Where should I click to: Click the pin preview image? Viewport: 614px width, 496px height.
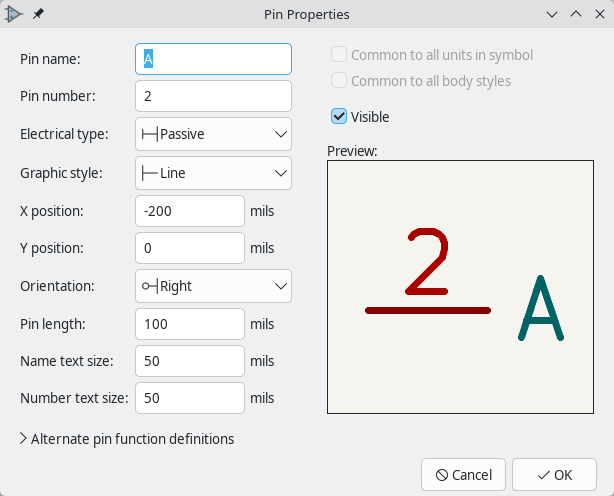[x=462, y=286]
